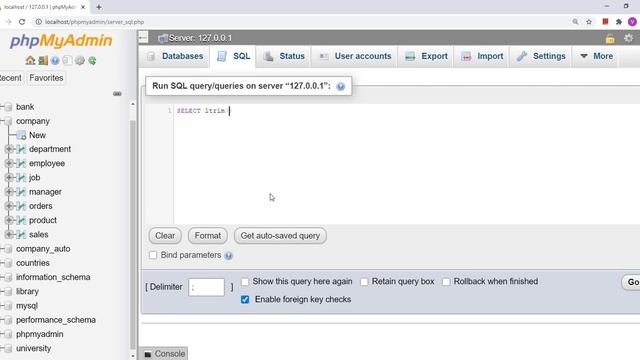Image resolution: width=640 pixels, height=360 pixels.
Task: Click SQL query help question icon
Action: coord(341,86)
